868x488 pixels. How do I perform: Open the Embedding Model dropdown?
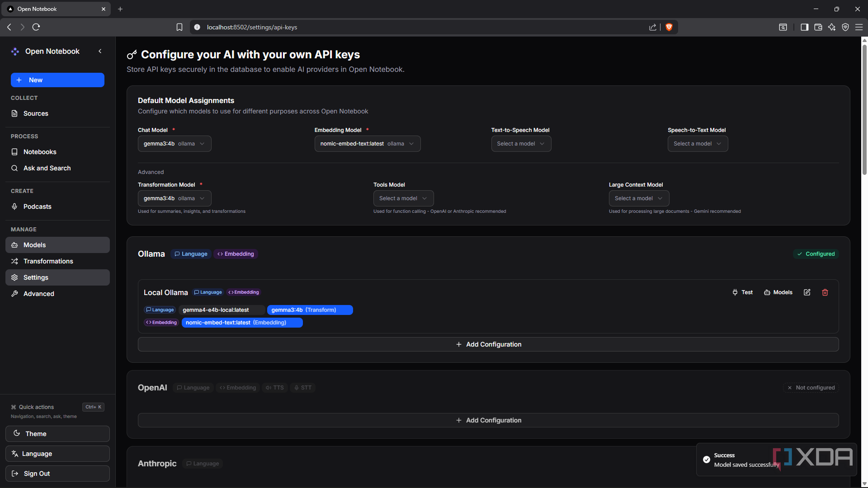click(368, 144)
